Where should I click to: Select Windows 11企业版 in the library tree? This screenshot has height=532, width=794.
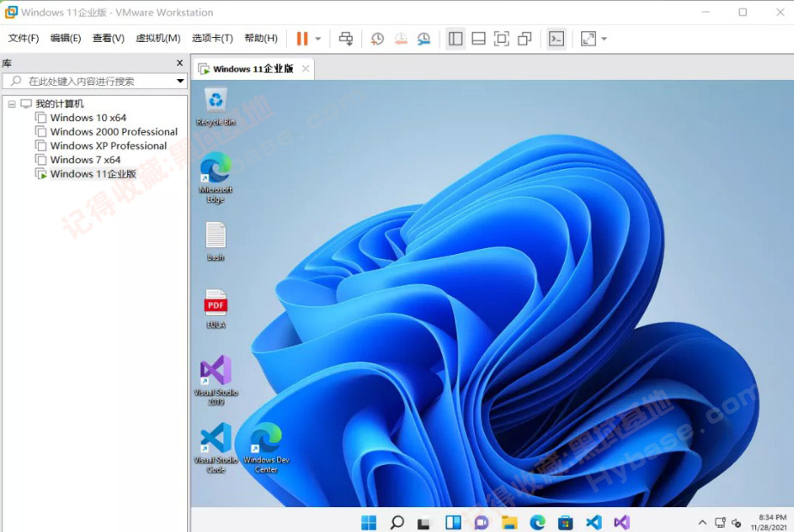click(x=94, y=174)
